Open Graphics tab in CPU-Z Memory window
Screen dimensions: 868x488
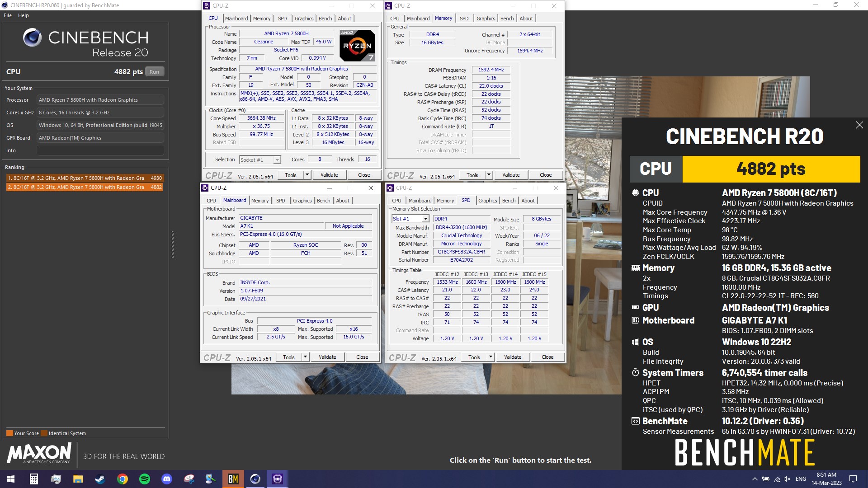[x=486, y=19]
